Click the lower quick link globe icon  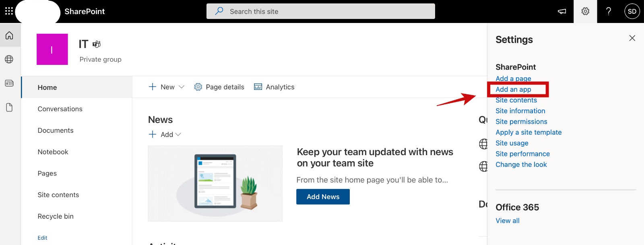pyautogui.click(x=483, y=166)
